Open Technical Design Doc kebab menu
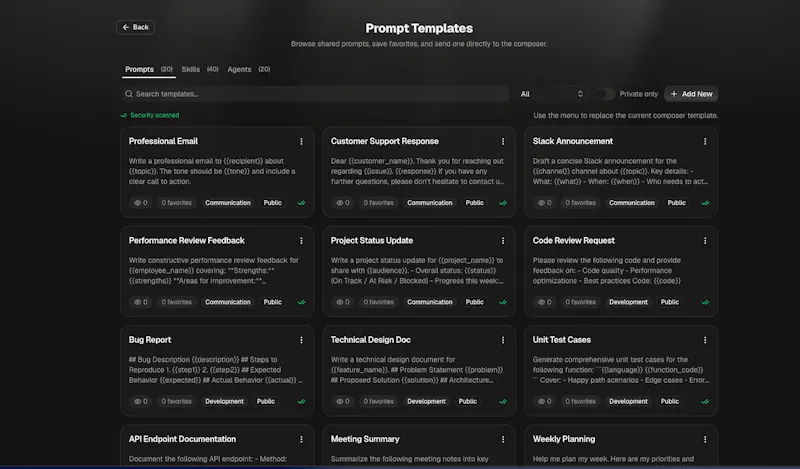Image resolution: width=800 pixels, height=469 pixels. [503, 340]
